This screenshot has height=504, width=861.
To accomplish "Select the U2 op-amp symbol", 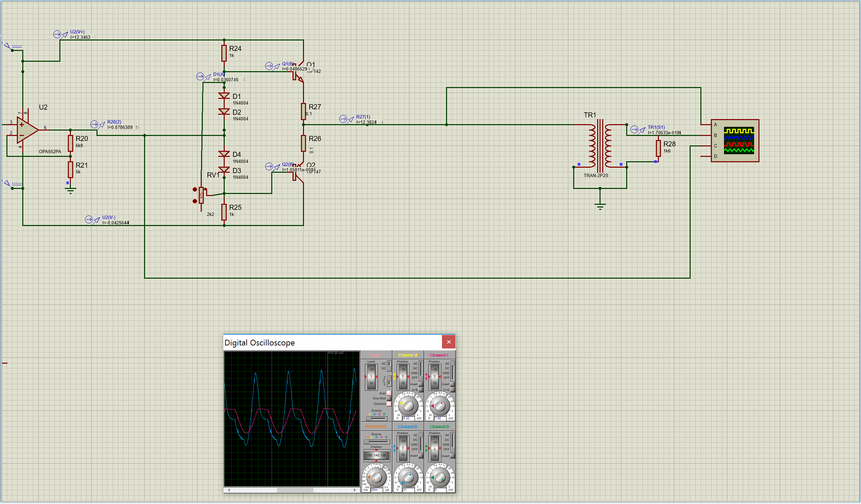I will click(27, 130).
